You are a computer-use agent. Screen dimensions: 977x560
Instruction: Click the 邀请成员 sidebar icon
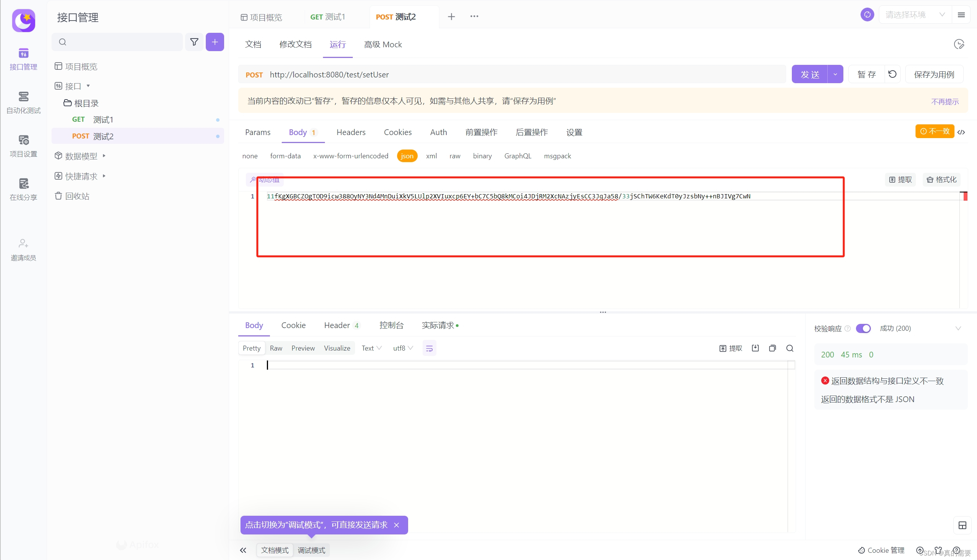coord(23,249)
